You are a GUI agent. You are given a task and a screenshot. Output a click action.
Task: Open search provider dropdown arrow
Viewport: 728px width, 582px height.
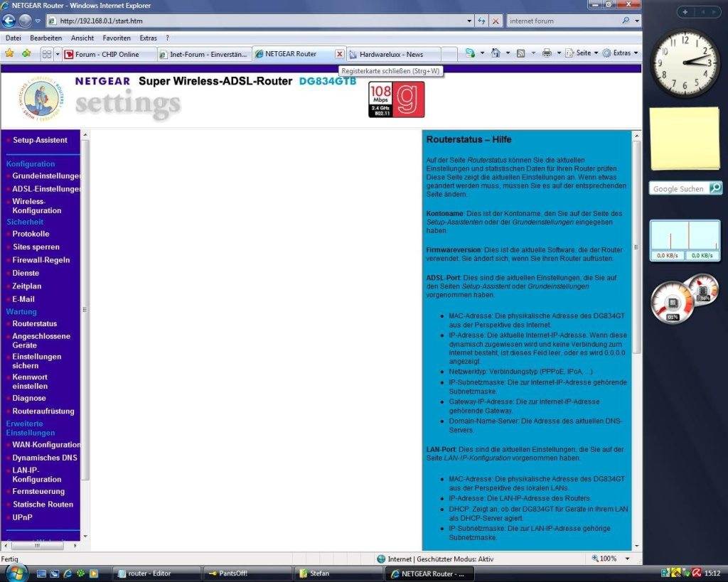coord(636,21)
